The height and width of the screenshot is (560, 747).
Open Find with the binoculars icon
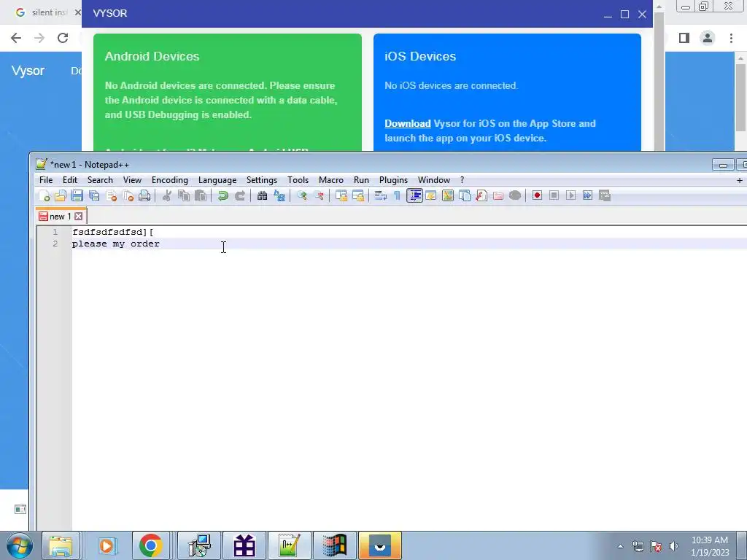(x=262, y=195)
